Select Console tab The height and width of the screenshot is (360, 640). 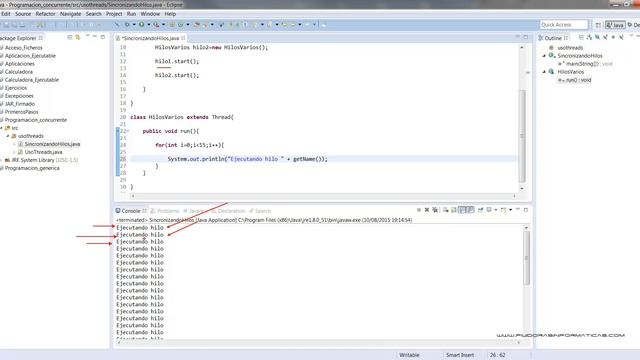tap(131, 211)
